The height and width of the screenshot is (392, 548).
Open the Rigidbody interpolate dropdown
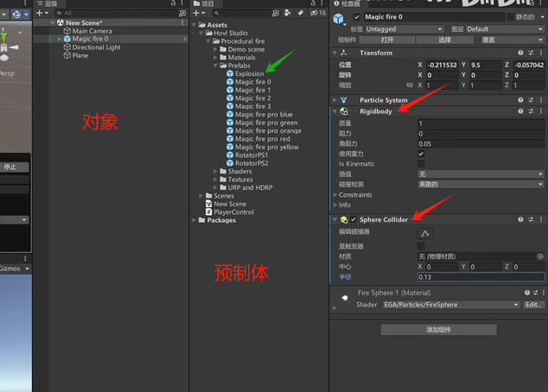tap(481, 174)
